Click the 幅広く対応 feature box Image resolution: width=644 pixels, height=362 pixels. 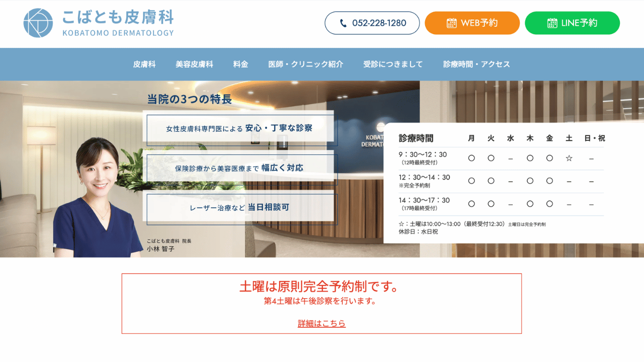(x=240, y=168)
